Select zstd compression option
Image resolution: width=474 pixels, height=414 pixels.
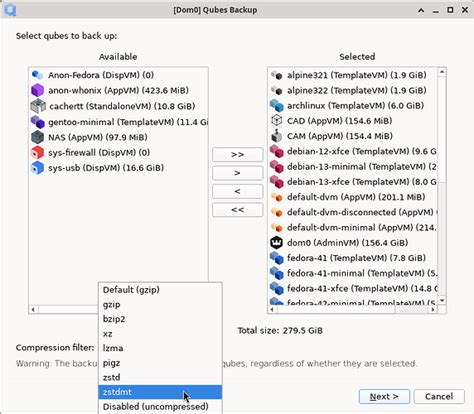click(160, 377)
